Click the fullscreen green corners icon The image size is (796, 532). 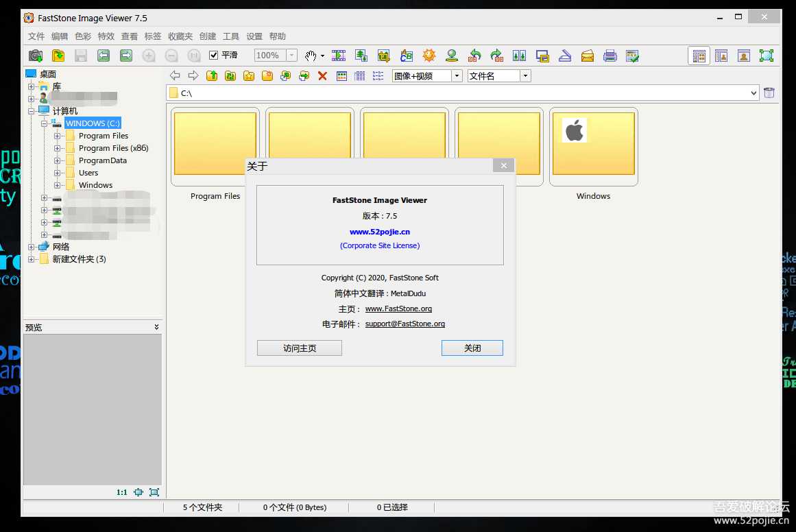766,56
